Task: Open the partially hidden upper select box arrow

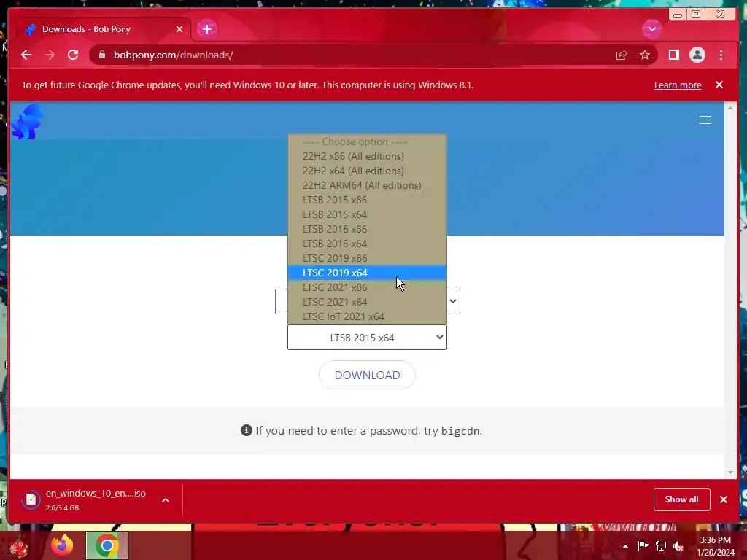Action: (453, 301)
